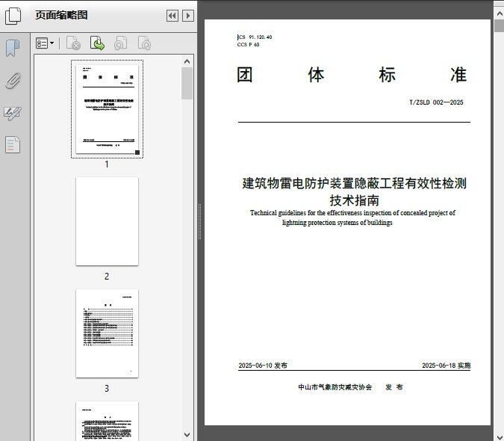
Task: Click thumbnail panel scroll up arrow
Action: [187, 61]
